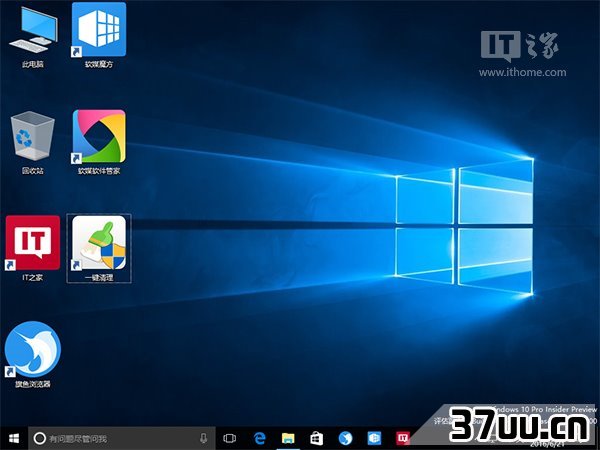600x450 pixels.
Task: Open the Windows Start menu
Action: pyautogui.click(x=14, y=438)
